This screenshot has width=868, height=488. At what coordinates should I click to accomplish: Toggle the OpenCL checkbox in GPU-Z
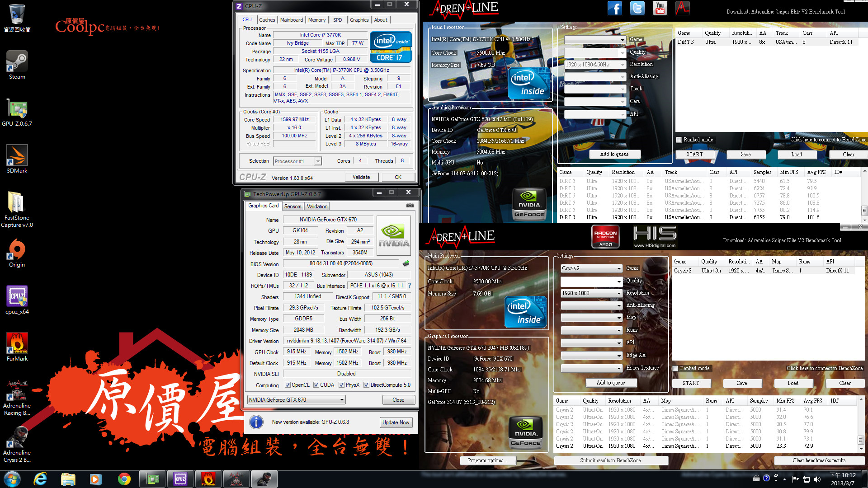click(288, 385)
